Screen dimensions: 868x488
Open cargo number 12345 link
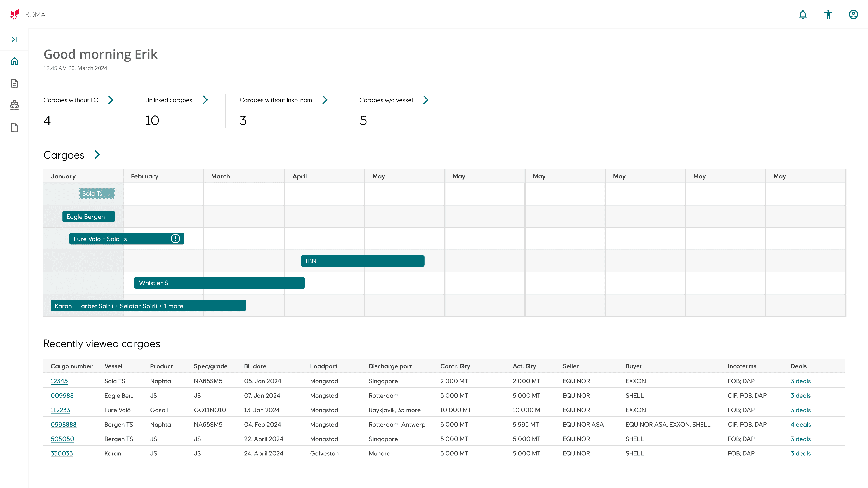pyautogui.click(x=59, y=381)
